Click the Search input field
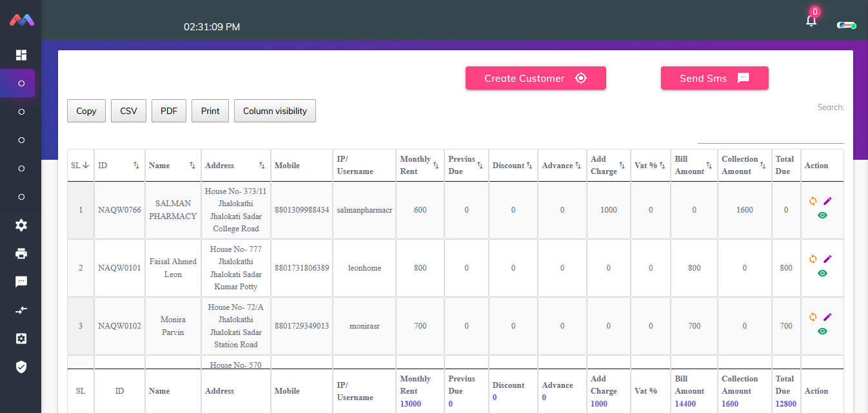The height and width of the screenshot is (413, 868). point(771,134)
